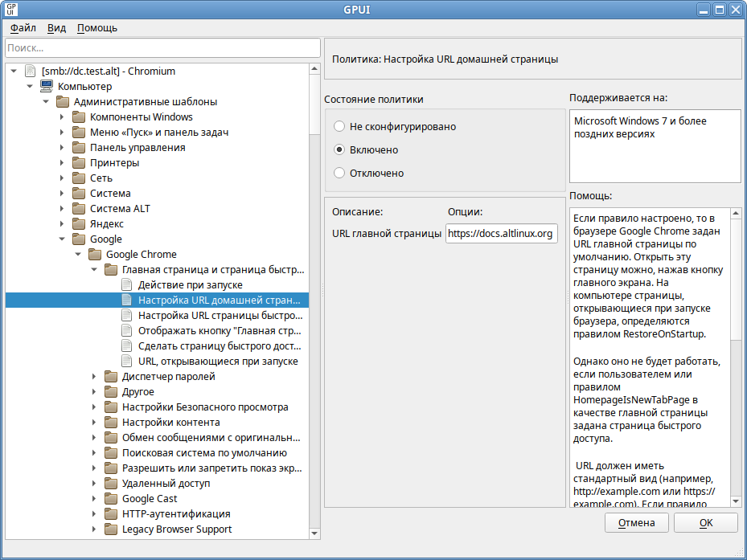
Task: Click the Google Cast folder icon
Action: (111, 498)
